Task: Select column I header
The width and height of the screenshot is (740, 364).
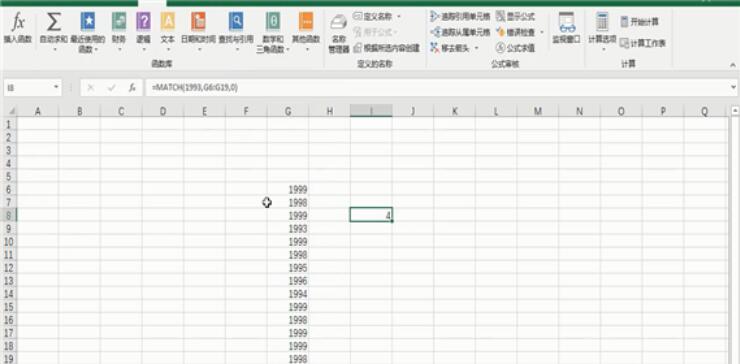Action: tap(371, 111)
